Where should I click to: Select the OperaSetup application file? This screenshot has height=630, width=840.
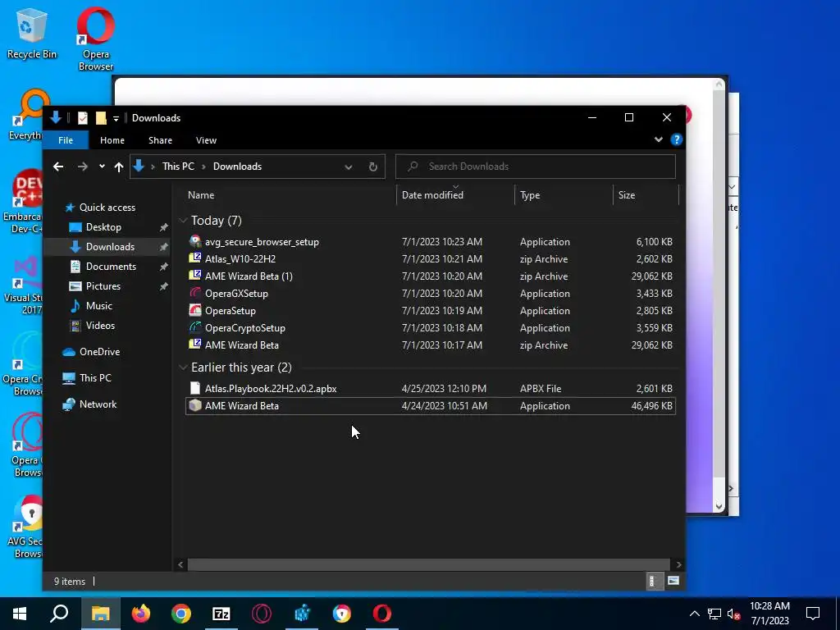(x=430, y=311)
